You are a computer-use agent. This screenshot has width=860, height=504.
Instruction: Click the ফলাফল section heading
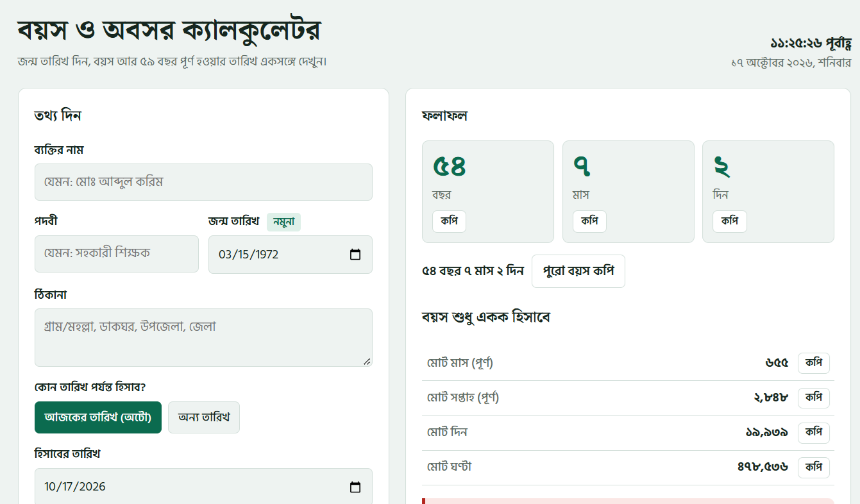coord(444,116)
